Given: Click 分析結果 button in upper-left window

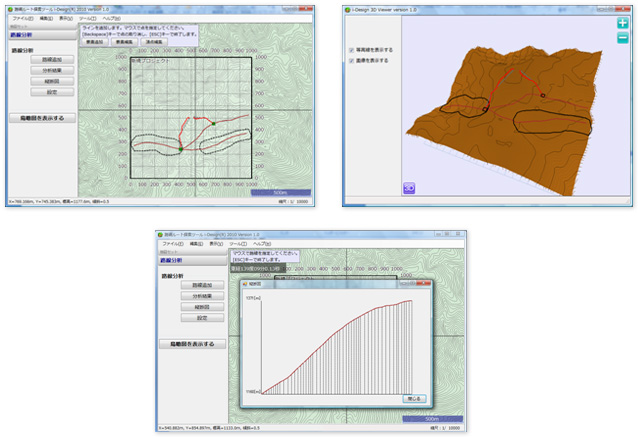Looking at the screenshot, I should [55, 71].
